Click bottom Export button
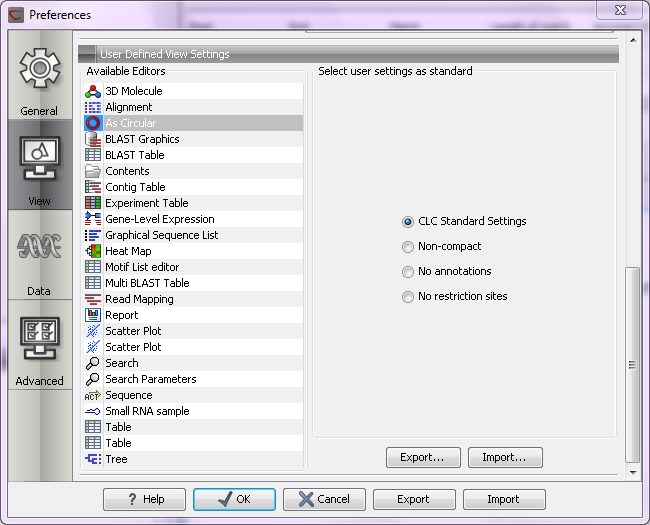Viewport: 650px width, 525px height. [x=414, y=499]
